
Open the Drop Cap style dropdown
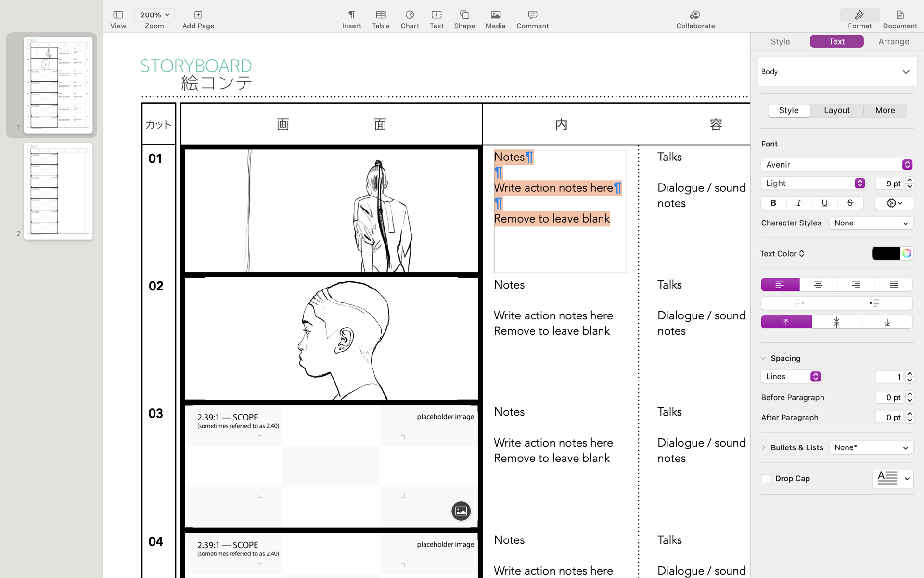tap(893, 479)
